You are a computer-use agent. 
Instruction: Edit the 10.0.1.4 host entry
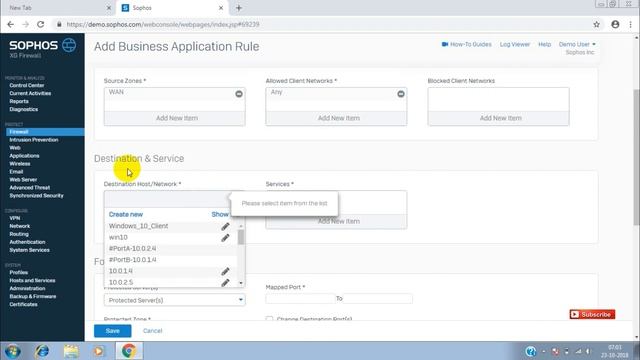pyautogui.click(x=225, y=271)
